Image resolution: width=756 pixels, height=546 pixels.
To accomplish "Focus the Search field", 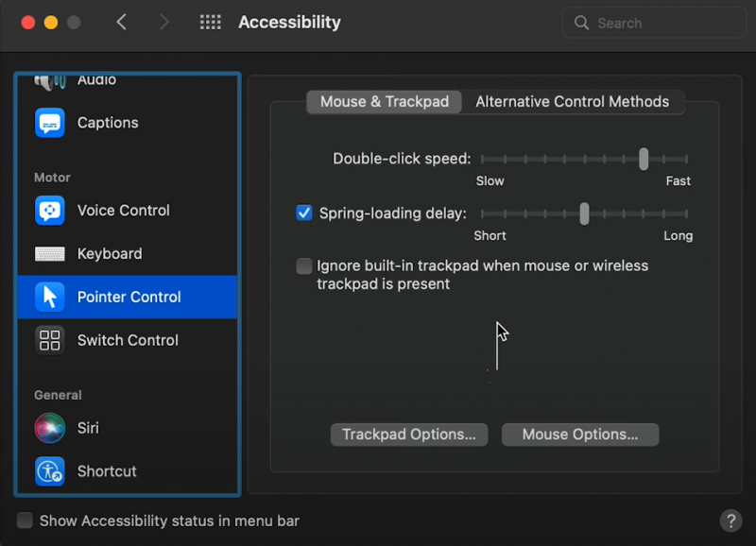I will point(654,23).
